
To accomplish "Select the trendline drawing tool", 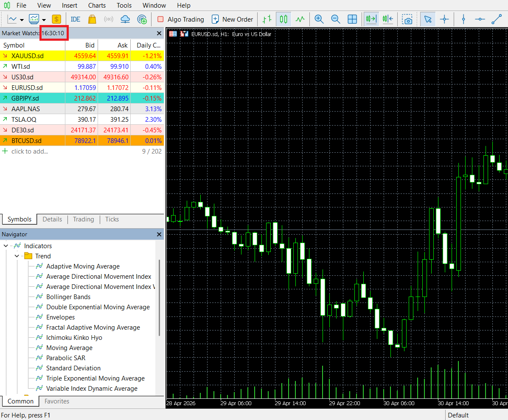I will [497, 20].
